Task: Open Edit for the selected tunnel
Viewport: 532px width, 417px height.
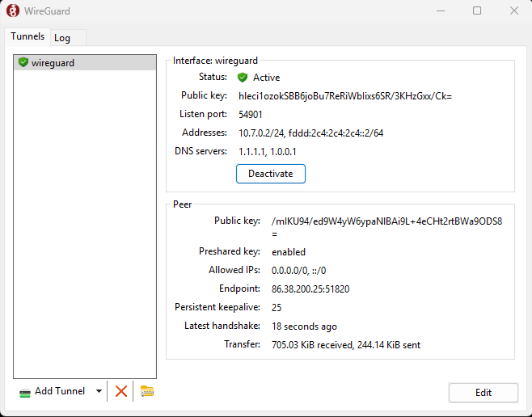Action: point(483,393)
